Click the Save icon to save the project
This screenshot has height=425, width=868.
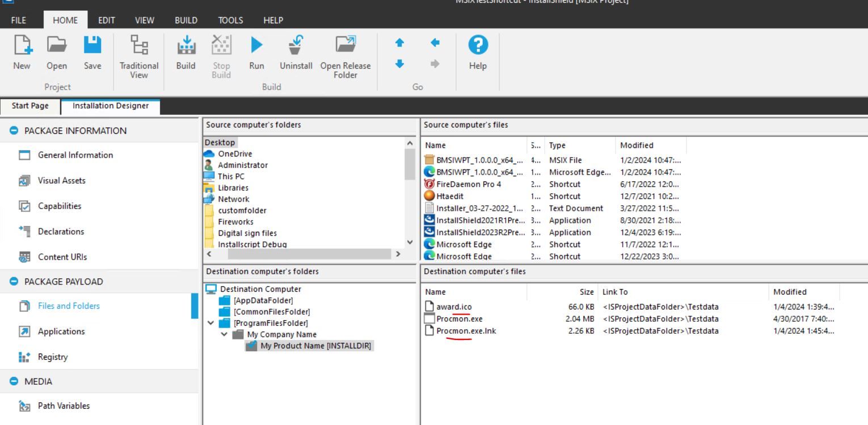[x=92, y=51]
